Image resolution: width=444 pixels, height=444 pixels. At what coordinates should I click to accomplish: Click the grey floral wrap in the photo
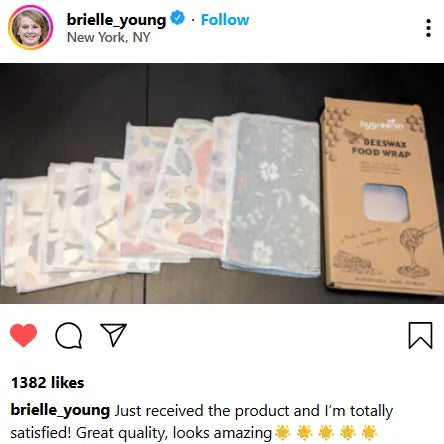tap(272, 193)
